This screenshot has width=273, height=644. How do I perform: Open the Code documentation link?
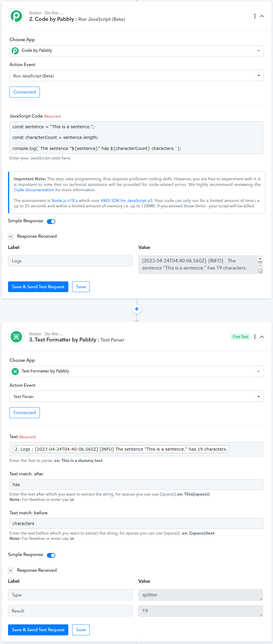(34, 190)
